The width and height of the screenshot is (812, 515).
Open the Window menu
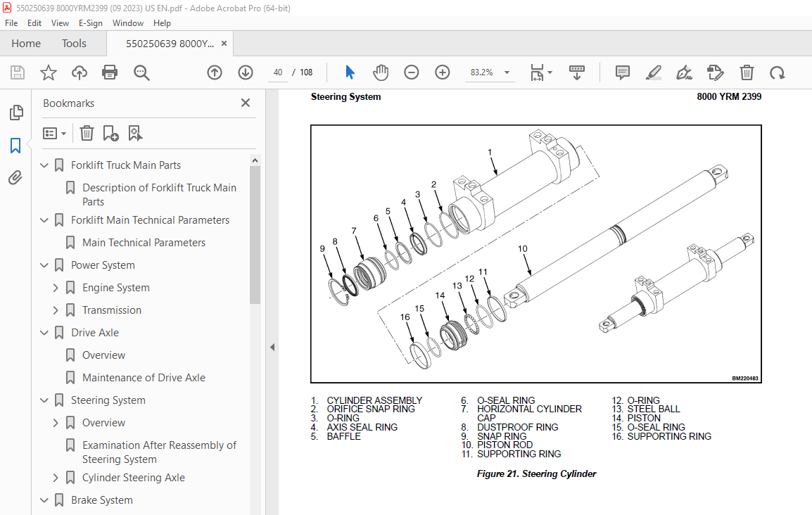128,23
